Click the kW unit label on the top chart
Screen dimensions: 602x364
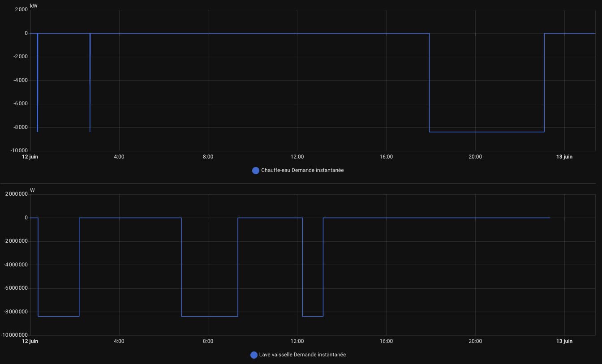point(34,6)
